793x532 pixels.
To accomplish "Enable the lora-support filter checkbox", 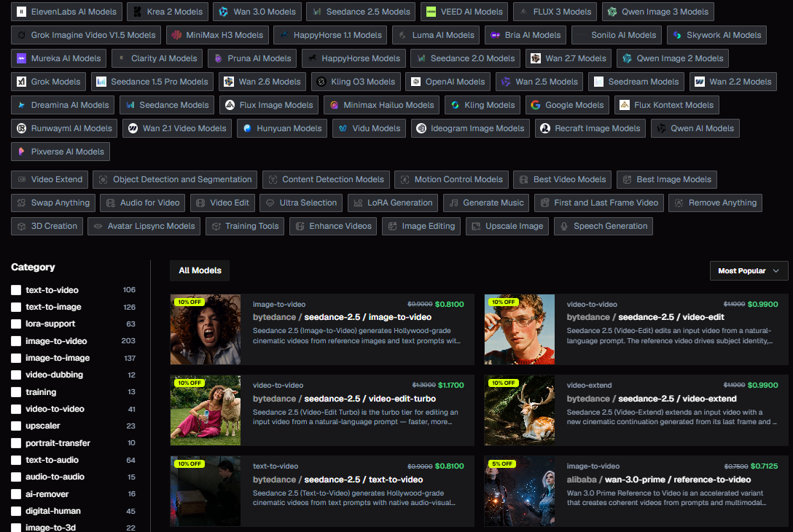I will tap(16, 324).
